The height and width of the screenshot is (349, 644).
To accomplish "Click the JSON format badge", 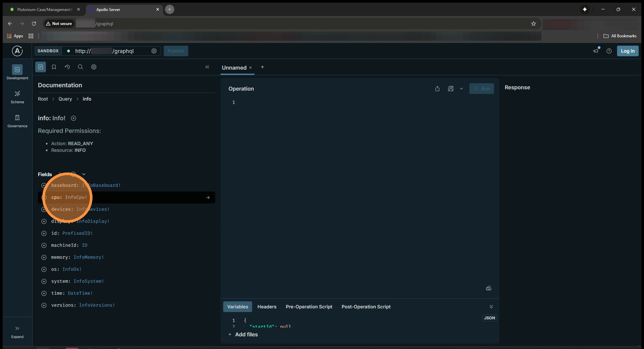I will point(489,318).
